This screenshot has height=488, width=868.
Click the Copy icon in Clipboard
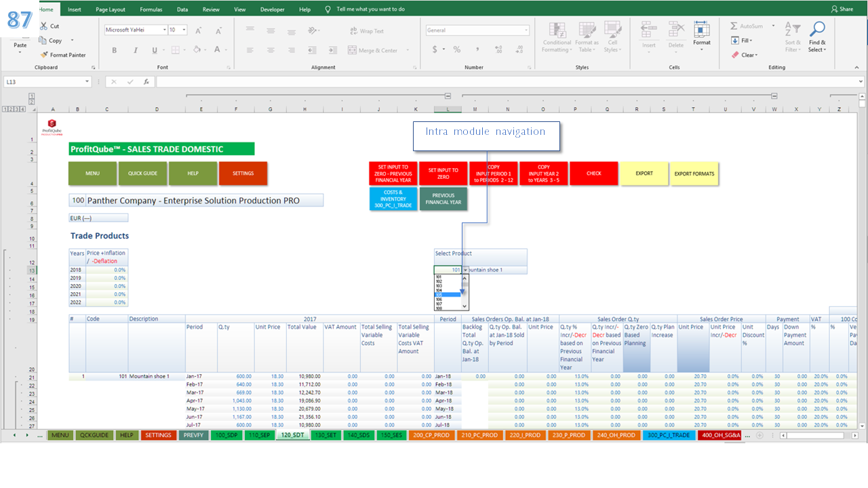43,41
